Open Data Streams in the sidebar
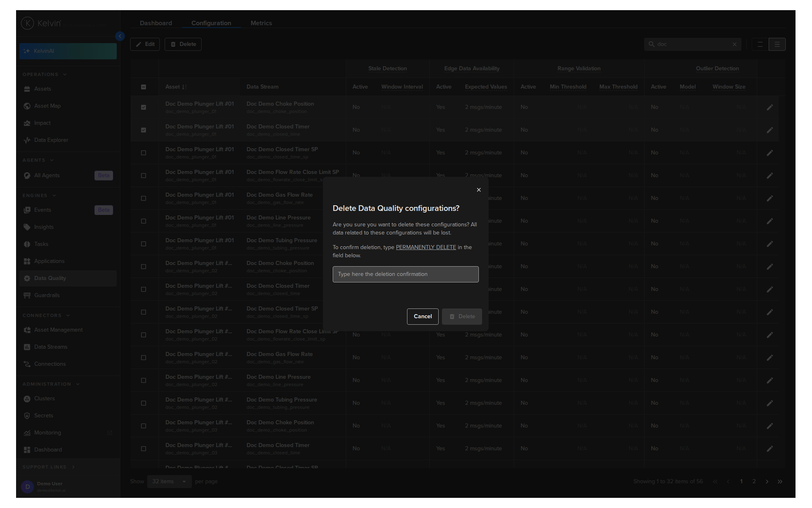The image size is (812, 508). 68,347
